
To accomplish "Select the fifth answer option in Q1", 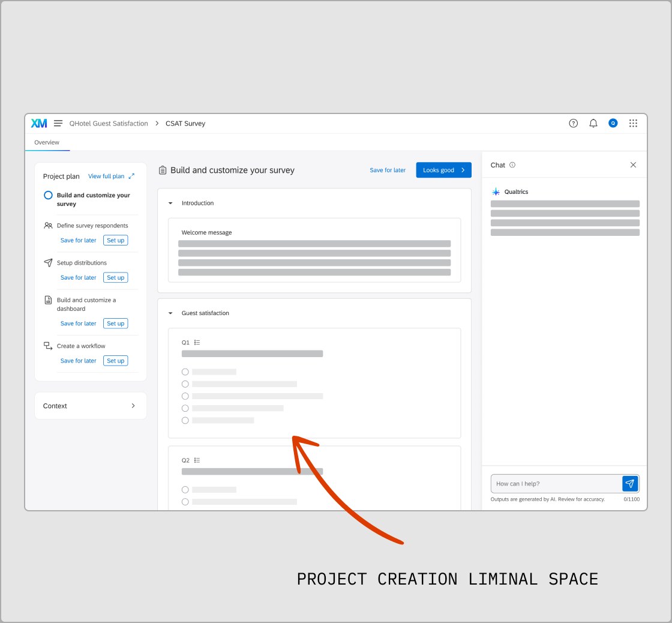I will point(185,421).
